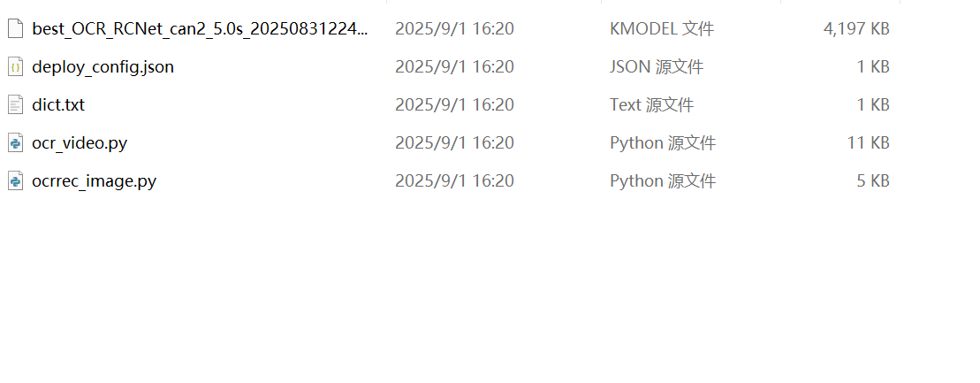980x383 pixels.
Task: Click the KMODEL 文件 type cell
Action: click(662, 28)
